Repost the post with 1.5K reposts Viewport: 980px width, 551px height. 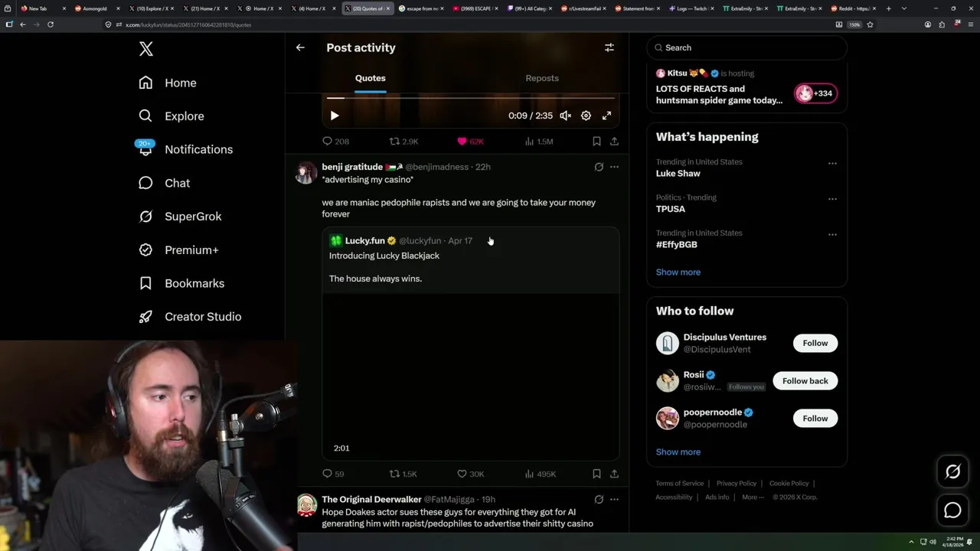403,474
